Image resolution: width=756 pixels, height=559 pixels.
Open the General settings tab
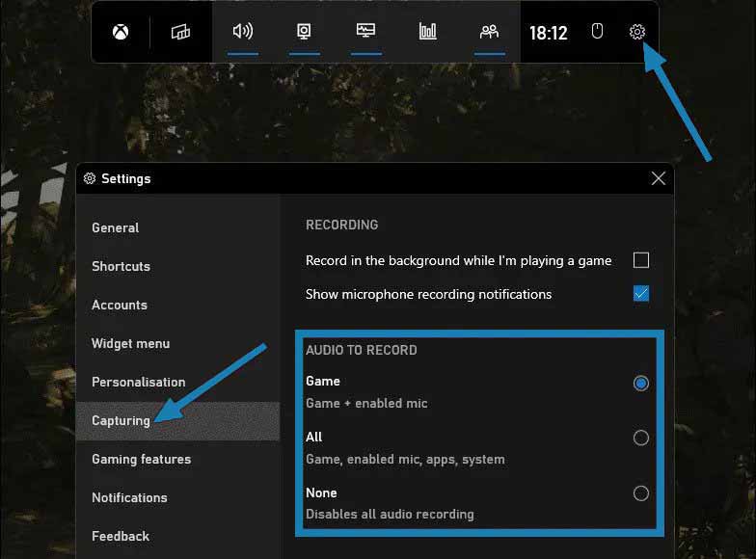(x=116, y=228)
